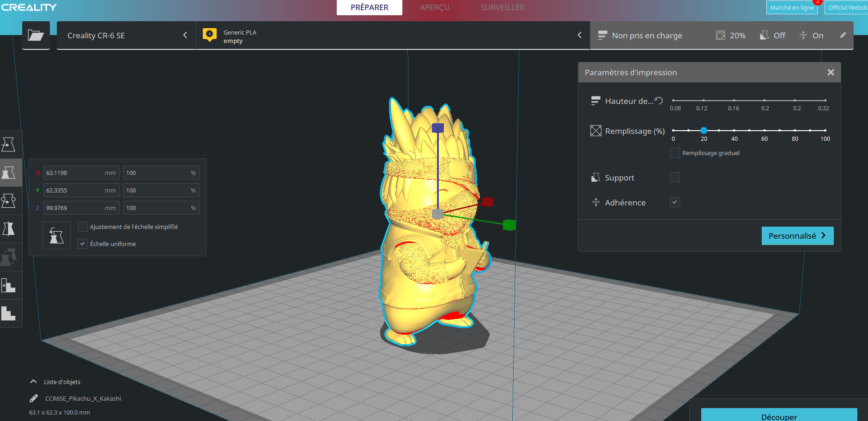Click the Découper slice button
Viewport: 868px width, 421px height.
pos(779,415)
